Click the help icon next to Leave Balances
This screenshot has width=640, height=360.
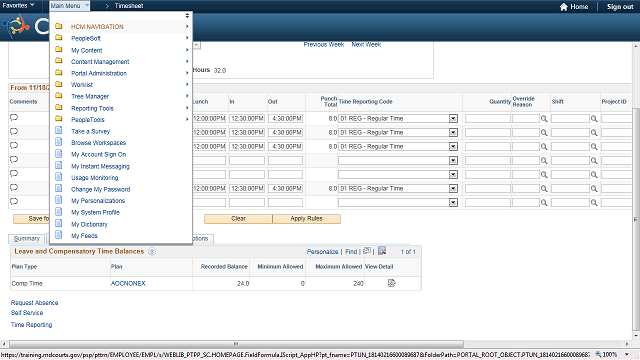[152, 251]
